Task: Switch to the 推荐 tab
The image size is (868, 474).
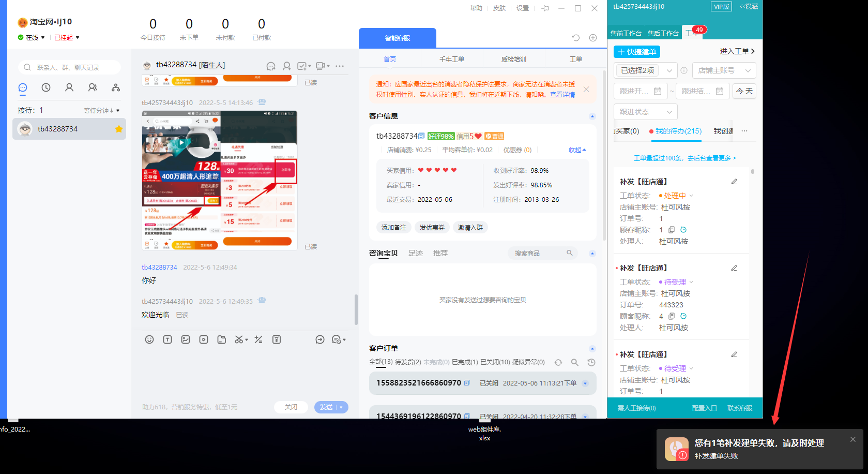Action: coord(440,253)
